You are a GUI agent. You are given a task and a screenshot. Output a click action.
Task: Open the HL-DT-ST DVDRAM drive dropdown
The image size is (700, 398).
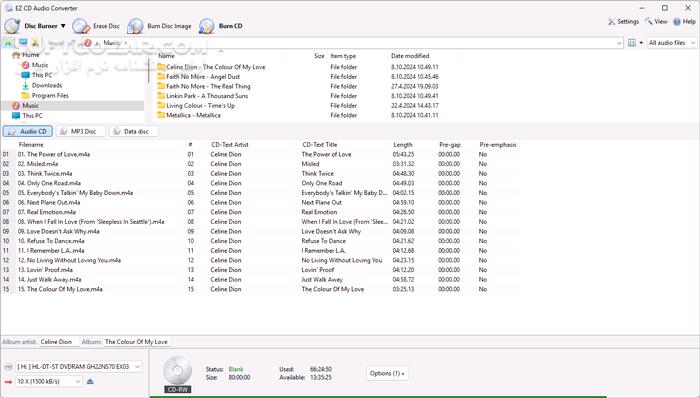tap(79, 366)
